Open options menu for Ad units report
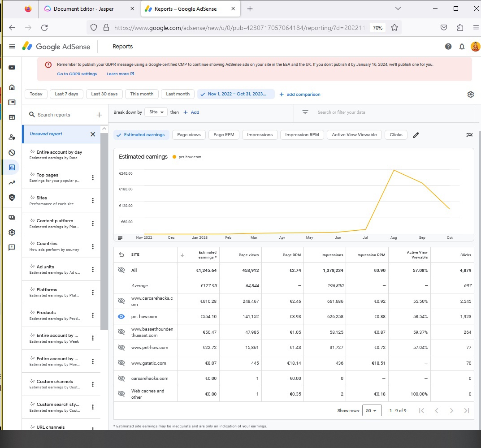The width and height of the screenshot is (481, 448). pos(93,269)
